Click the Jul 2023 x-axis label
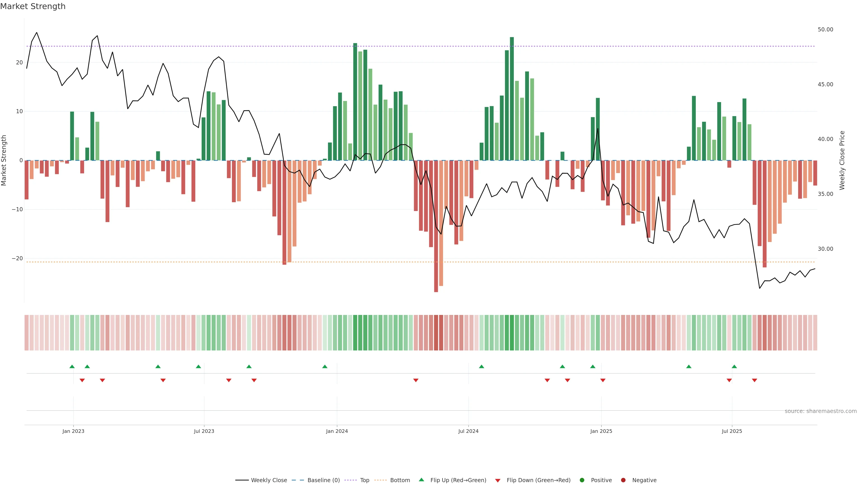The image size is (868, 488). coord(204,431)
